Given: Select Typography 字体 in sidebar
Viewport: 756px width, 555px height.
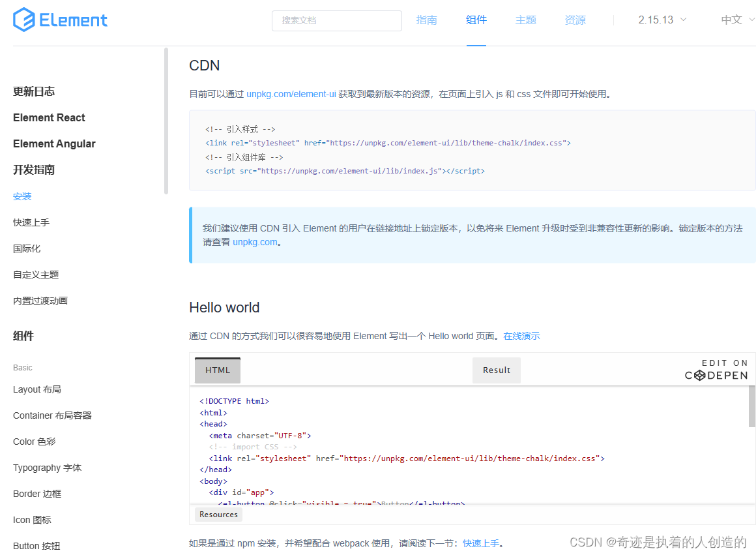Looking at the screenshot, I should tap(47, 468).
